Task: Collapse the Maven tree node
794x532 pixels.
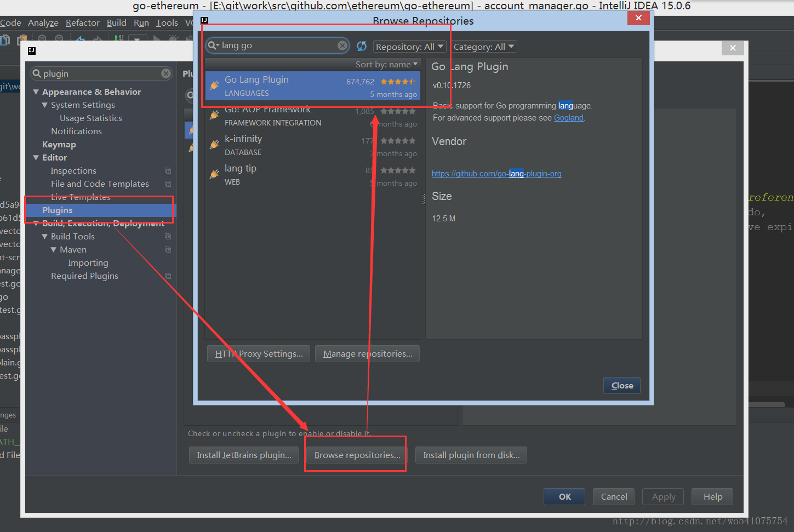Action: pos(53,250)
